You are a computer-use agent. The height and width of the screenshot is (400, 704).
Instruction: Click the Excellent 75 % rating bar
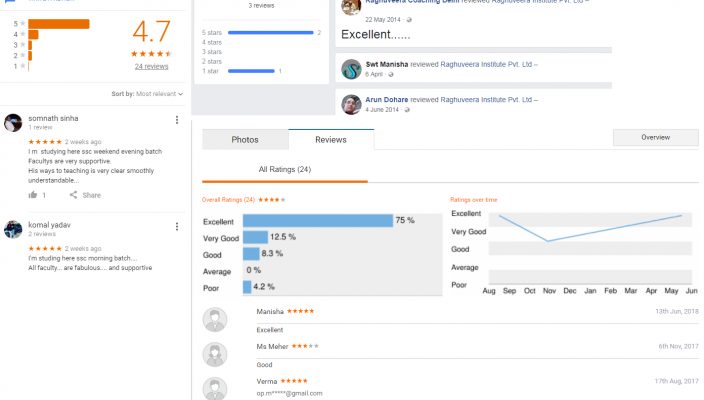tap(318, 220)
